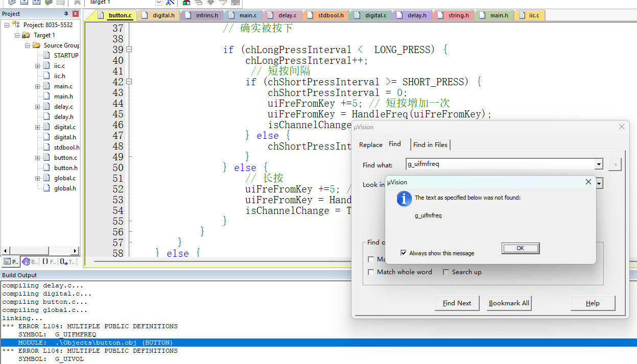
Task: Click the project panel left scroll arrow
Action: coord(6,251)
